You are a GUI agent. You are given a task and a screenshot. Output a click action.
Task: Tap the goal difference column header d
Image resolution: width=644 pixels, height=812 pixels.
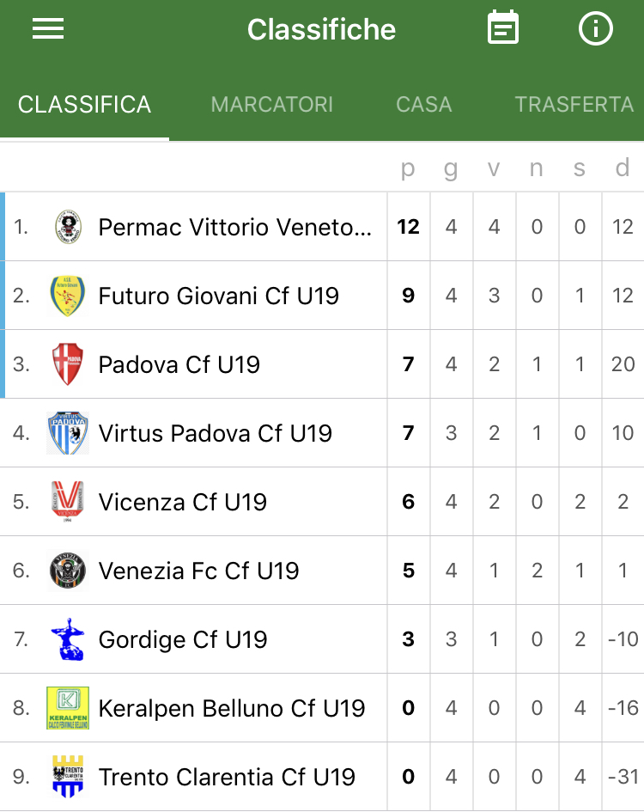pos(623,168)
